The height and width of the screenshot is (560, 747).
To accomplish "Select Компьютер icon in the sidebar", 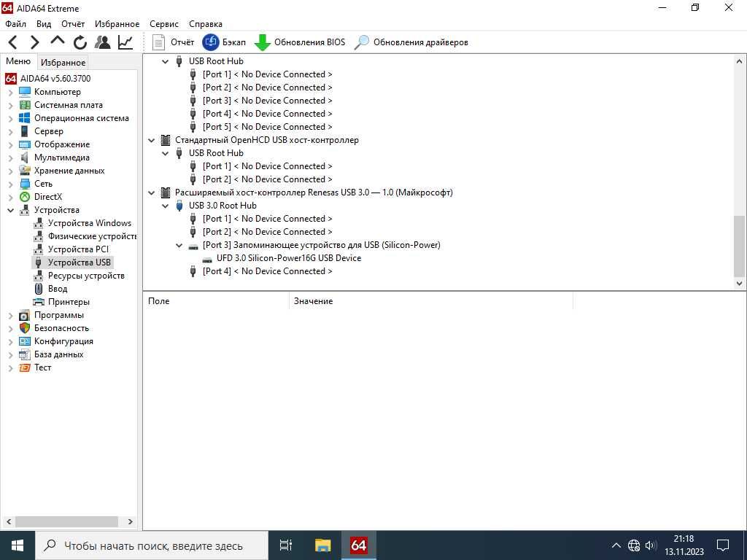I will [25, 92].
